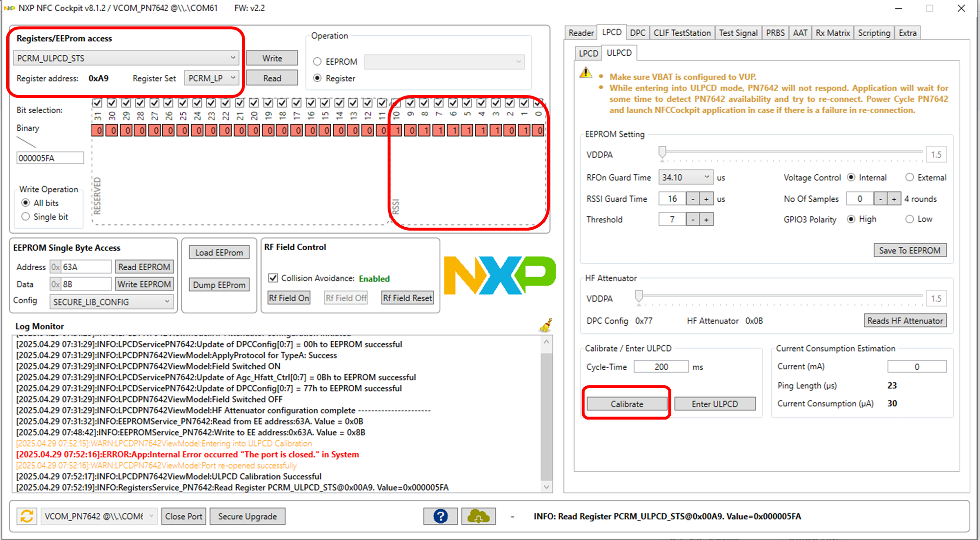Screen dimensions: 980x540
Task: Switch to the Reader tab
Action: pos(580,32)
